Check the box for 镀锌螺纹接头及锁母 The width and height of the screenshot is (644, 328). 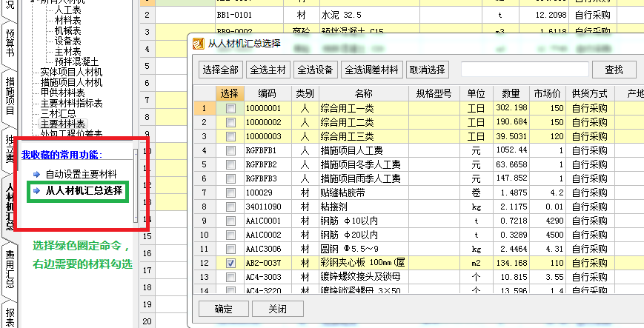coord(230,277)
